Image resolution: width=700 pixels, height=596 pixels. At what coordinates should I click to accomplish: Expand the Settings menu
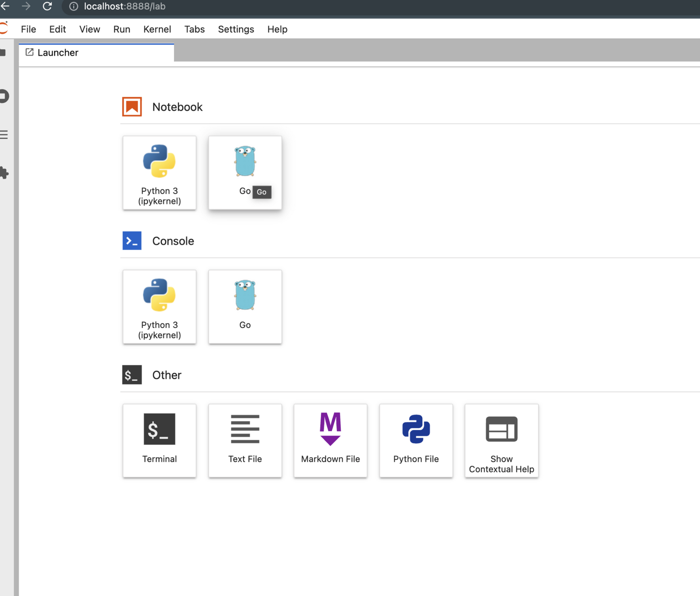pos(236,29)
